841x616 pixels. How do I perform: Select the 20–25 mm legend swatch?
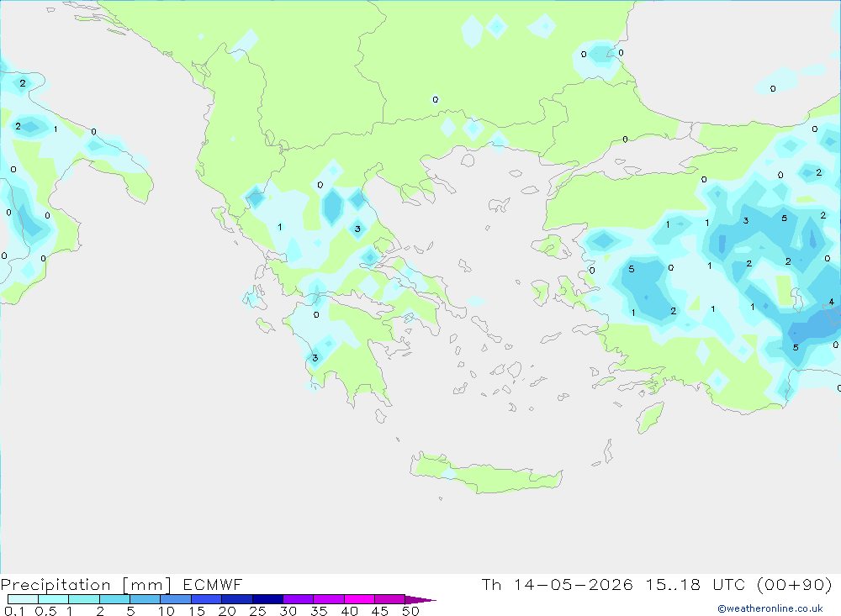[236, 599]
